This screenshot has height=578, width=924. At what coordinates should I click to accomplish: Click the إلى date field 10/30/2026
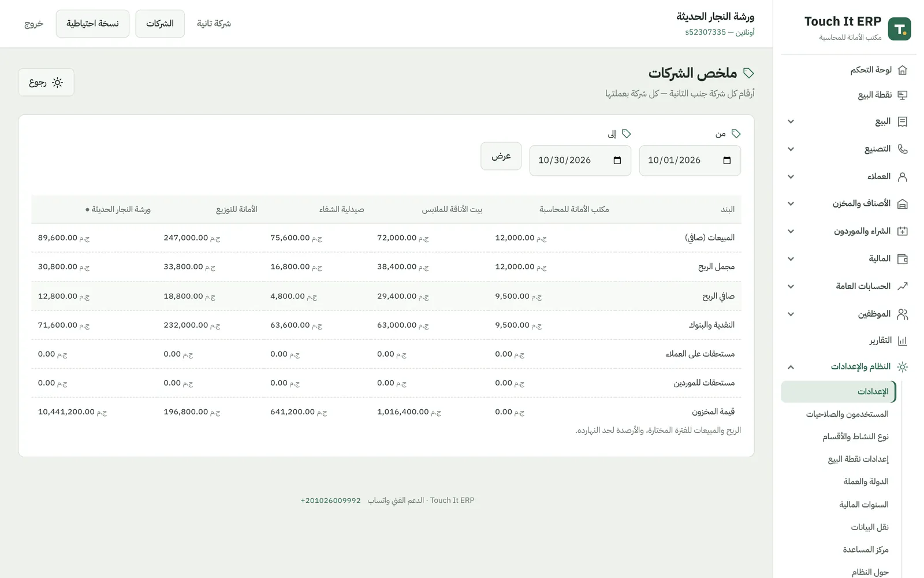[580, 161]
